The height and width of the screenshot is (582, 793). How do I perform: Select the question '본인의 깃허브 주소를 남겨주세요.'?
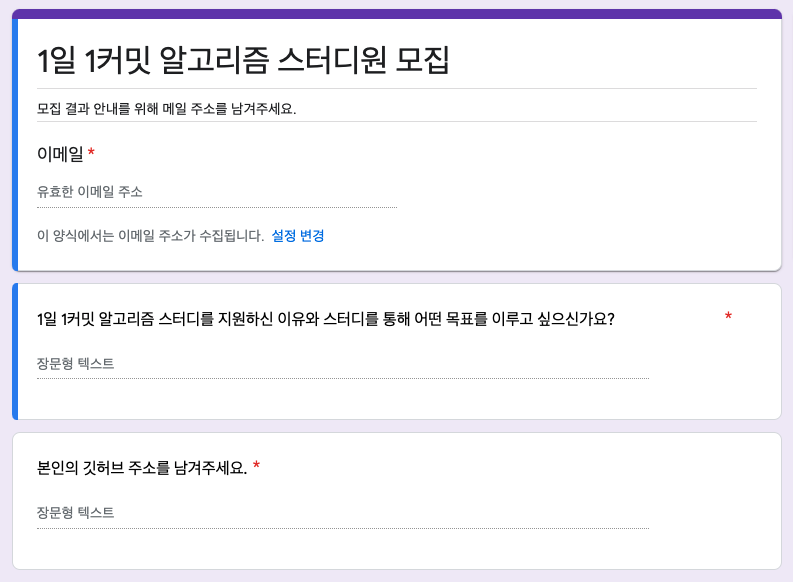click(x=142, y=468)
